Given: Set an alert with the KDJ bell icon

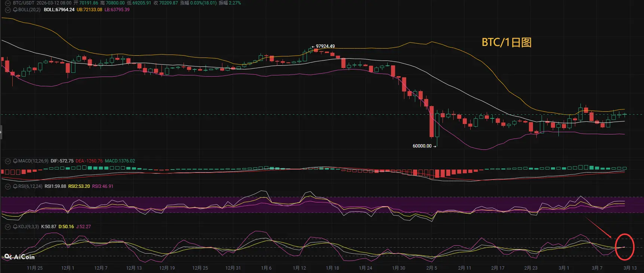Looking at the screenshot, I should 15,227.
